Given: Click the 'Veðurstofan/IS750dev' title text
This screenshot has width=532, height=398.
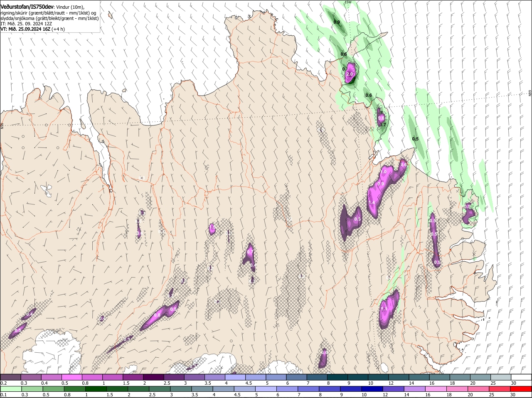Looking at the screenshot, I should [x=27, y=7].
